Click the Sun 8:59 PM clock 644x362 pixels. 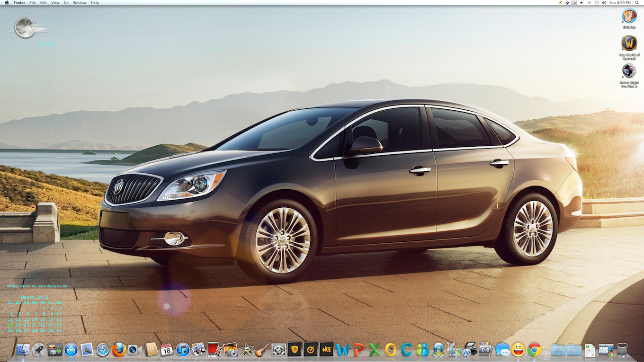pos(620,3)
